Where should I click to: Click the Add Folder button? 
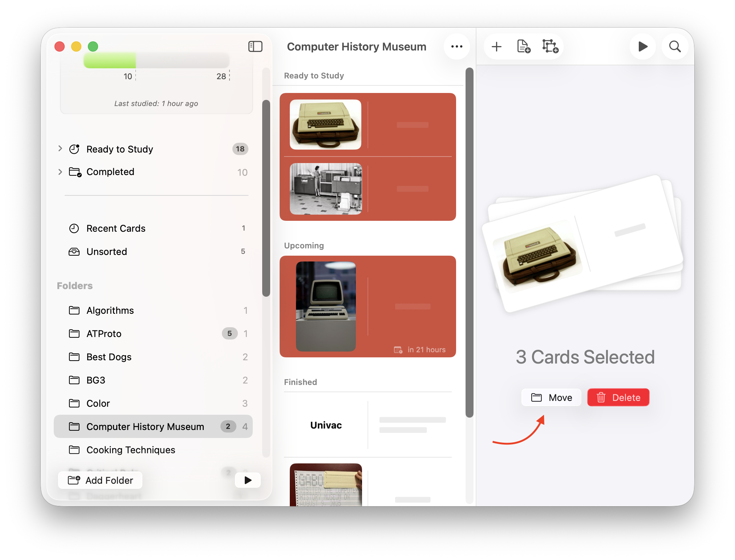coord(100,480)
